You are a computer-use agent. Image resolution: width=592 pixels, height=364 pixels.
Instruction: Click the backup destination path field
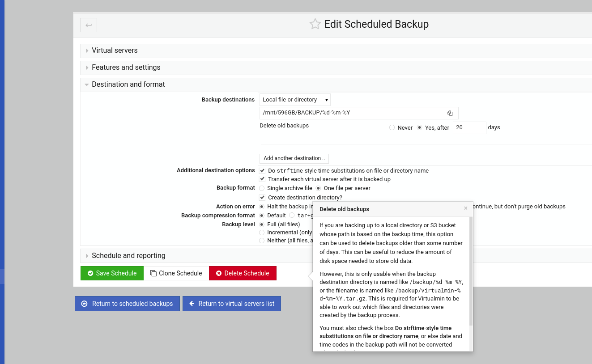350,113
